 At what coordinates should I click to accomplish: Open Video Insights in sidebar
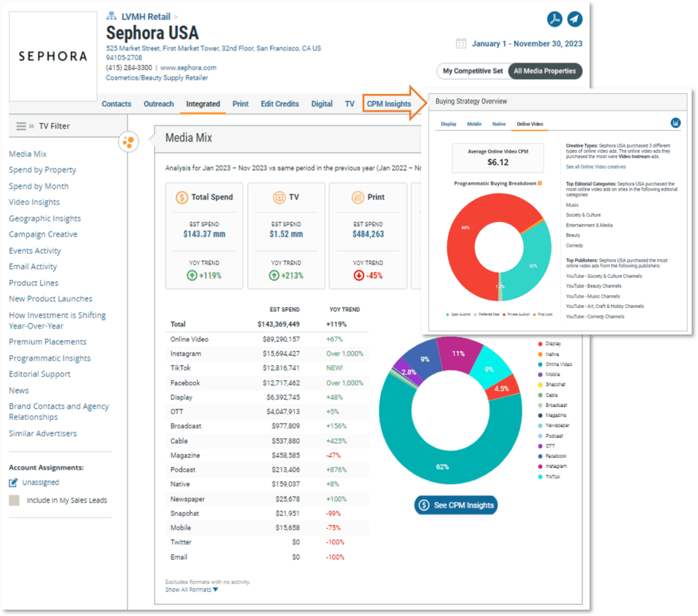[x=34, y=202]
